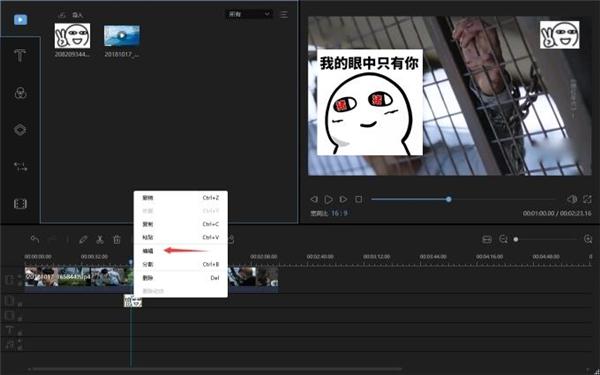This screenshot has width=600, height=375.
Task: Zoom out the timeline magnifier icon
Action: pos(504,240)
